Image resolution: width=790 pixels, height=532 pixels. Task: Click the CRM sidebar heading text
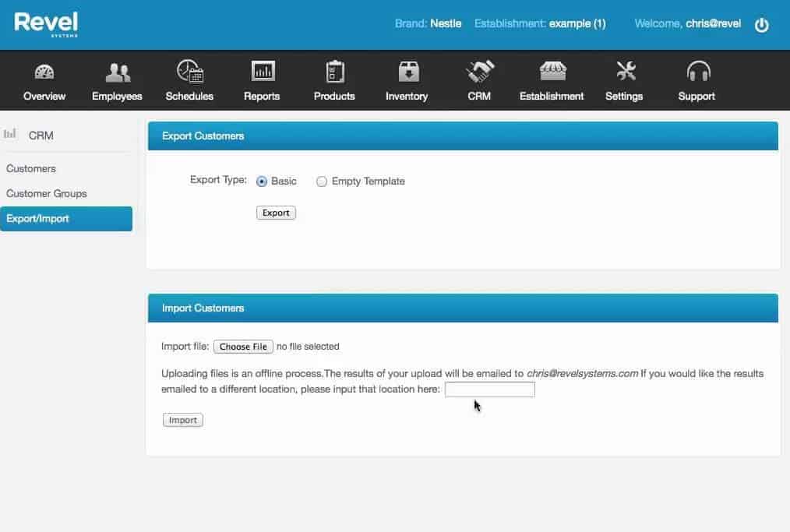tap(41, 136)
